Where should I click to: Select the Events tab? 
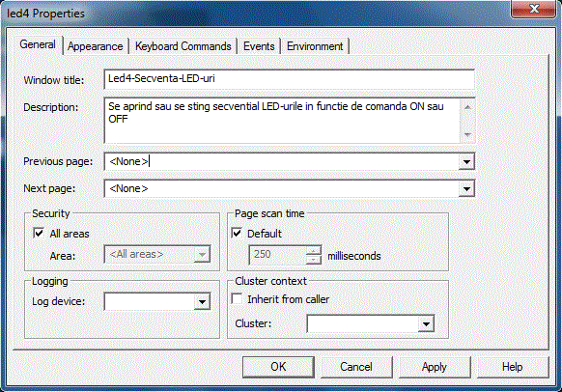(259, 46)
